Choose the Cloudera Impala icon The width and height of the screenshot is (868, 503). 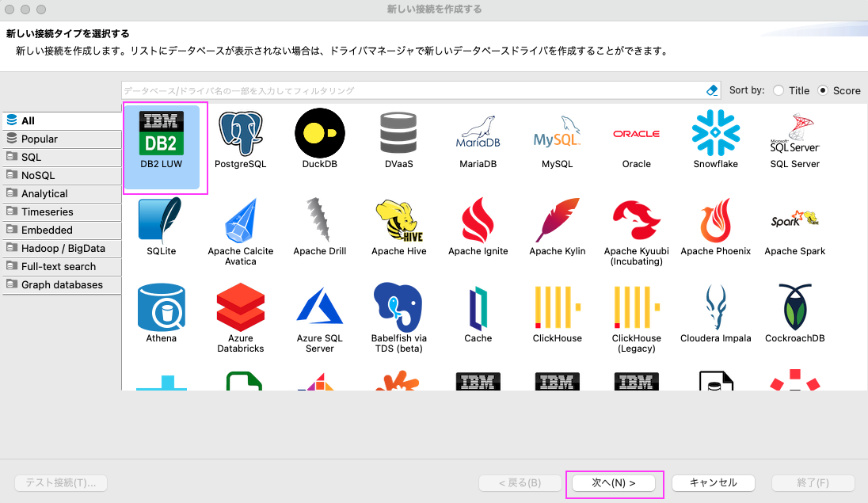tap(715, 307)
